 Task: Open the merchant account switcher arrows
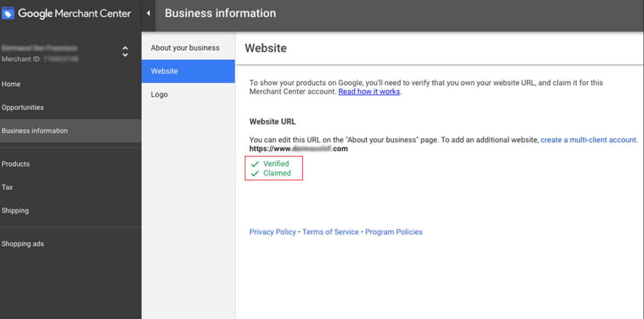point(125,52)
